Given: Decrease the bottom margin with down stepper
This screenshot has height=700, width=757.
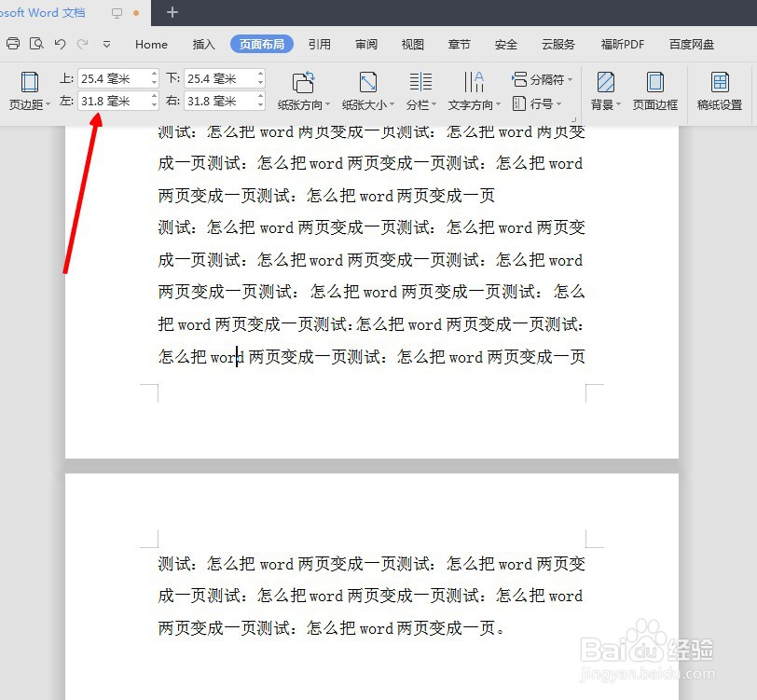Looking at the screenshot, I should [261, 83].
